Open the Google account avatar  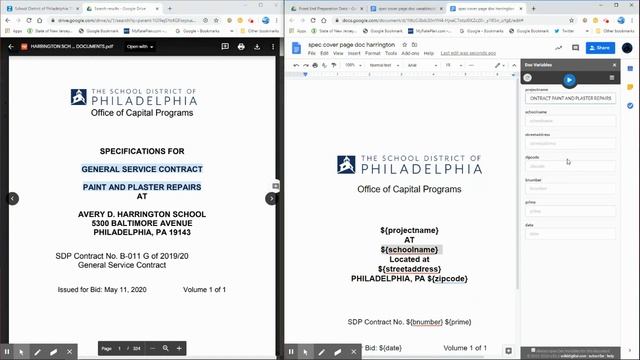click(627, 48)
